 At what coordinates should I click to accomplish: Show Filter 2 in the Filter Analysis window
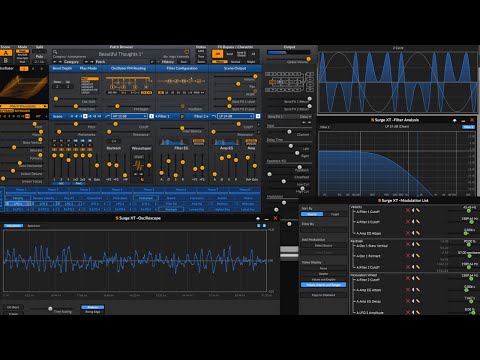[x=468, y=127]
